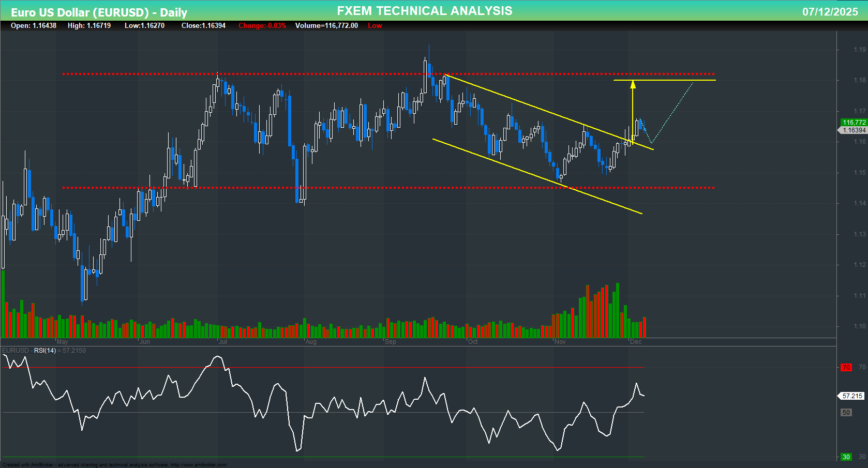Screen dimensions: 868x468
Task: Select the Dec label on the time axis
Action: click(636, 342)
